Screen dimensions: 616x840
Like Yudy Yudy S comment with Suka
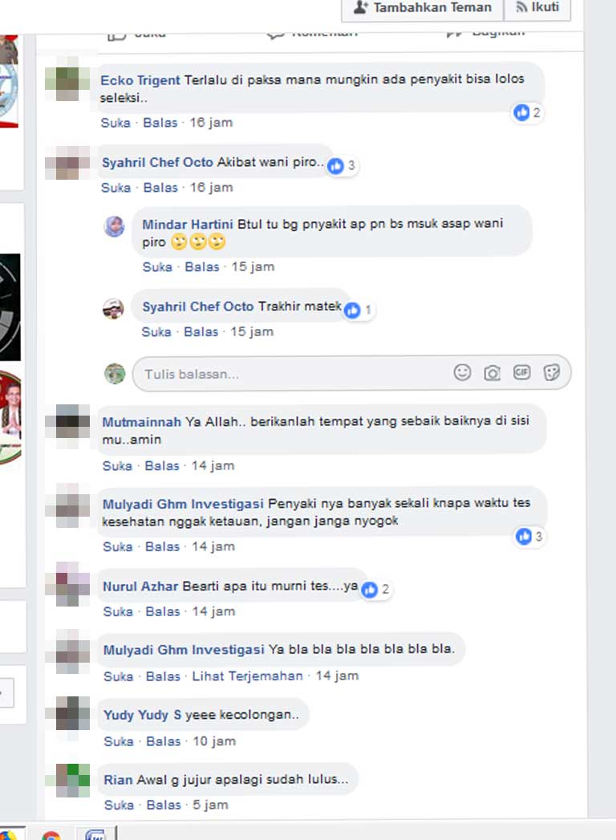(x=119, y=741)
